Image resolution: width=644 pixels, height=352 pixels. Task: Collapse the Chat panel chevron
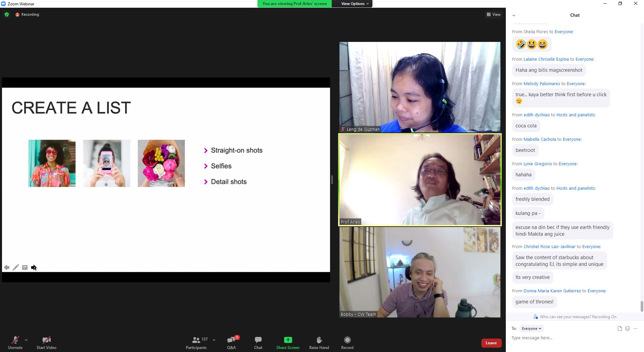(x=514, y=15)
